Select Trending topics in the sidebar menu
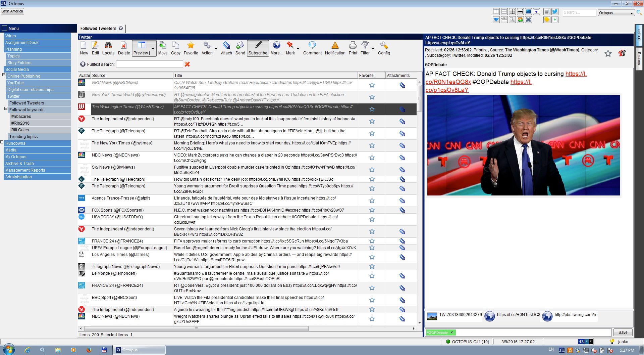The height and width of the screenshot is (355, 644). [x=23, y=136]
